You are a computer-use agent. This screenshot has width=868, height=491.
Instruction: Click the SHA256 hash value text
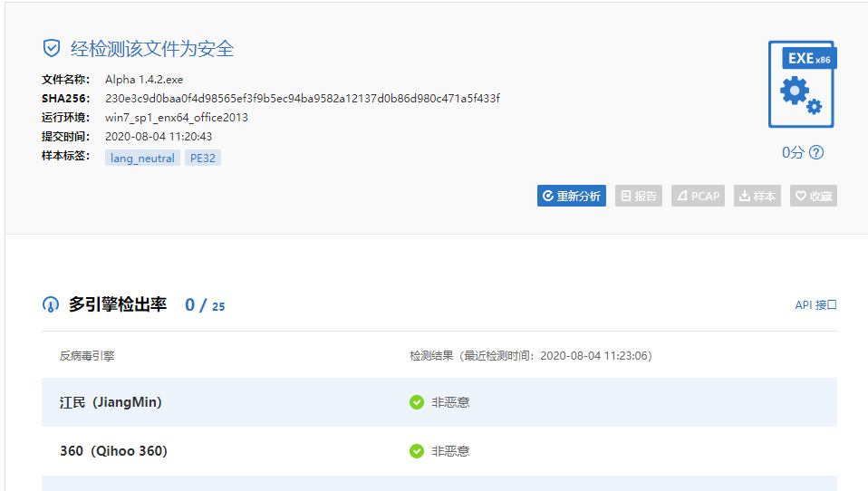[302, 98]
